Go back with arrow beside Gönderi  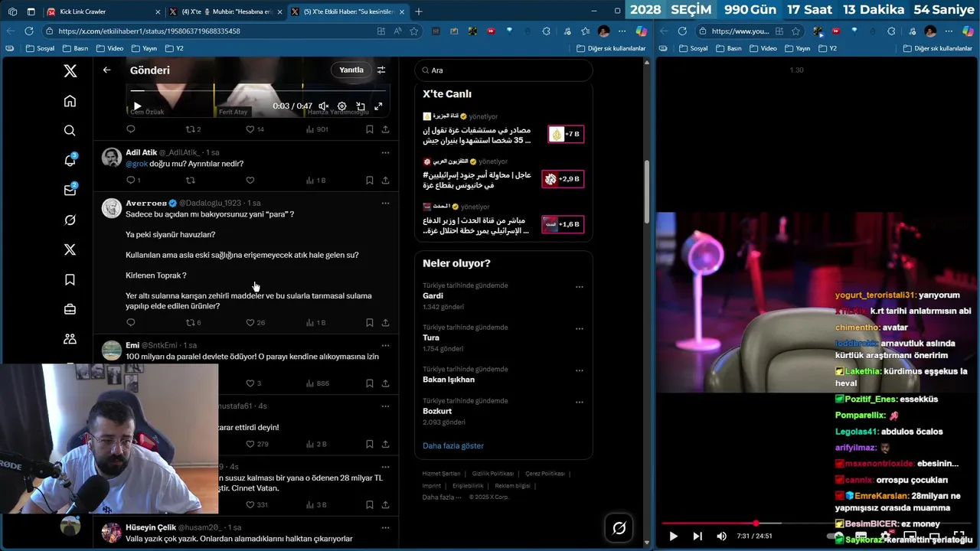[x=107, y=70]
